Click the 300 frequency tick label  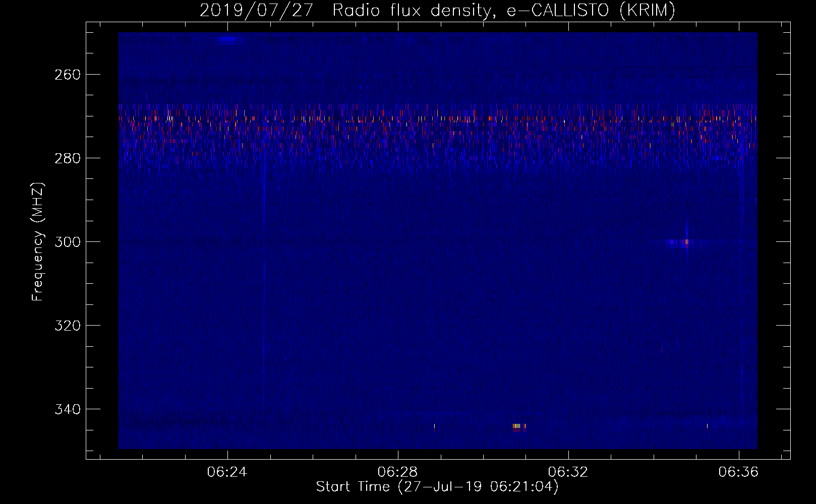pyautogui.click(x=68, y=242)
